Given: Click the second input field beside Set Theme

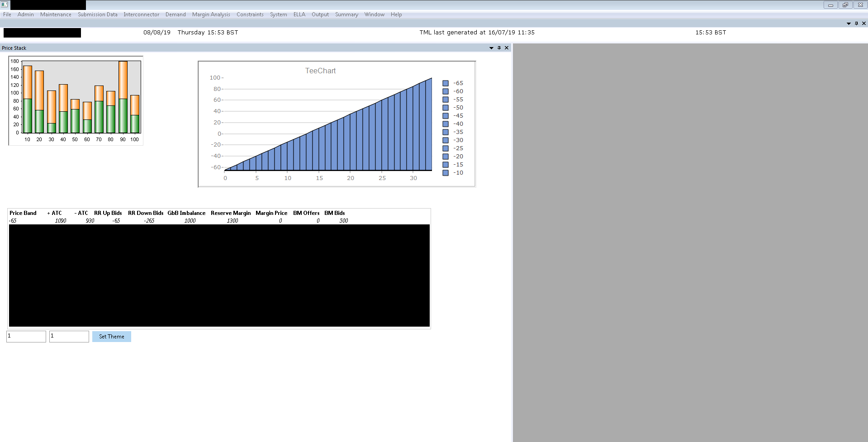Looking at the screenshot, I should click(x=69, y=337).
